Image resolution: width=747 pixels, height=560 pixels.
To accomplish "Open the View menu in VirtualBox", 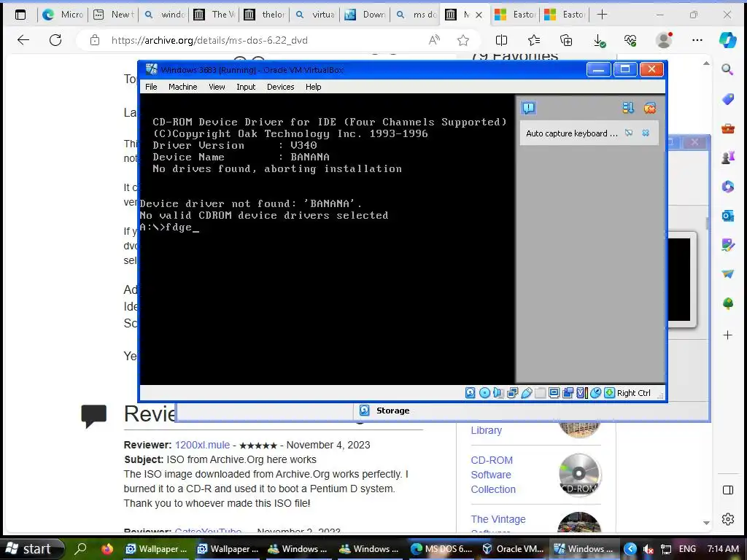I will point(217,87).
